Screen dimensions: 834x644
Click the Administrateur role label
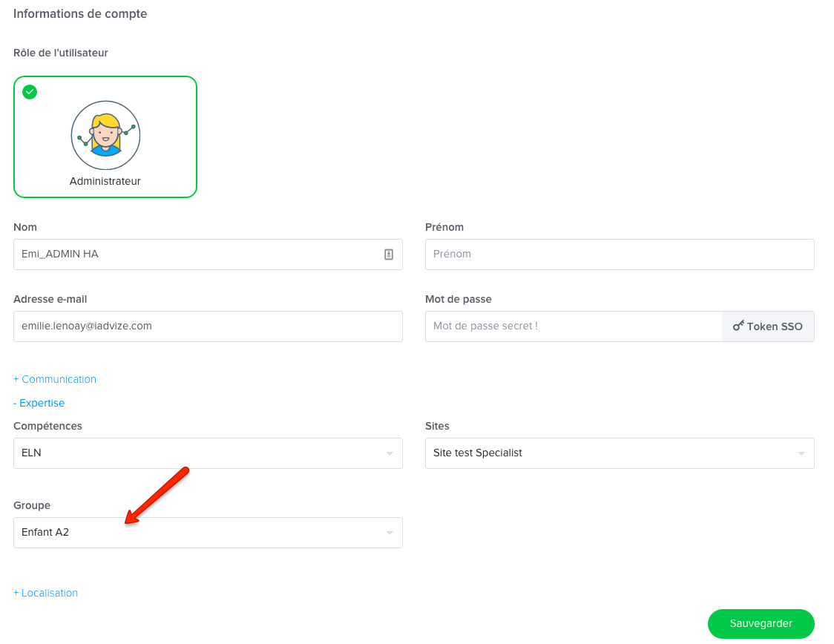[x=105, y=181]
